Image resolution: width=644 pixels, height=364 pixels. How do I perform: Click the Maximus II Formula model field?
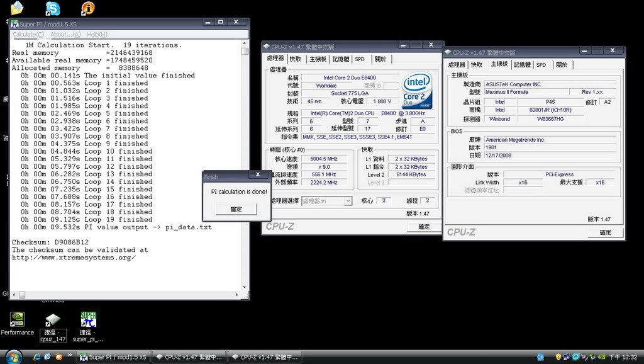click(x=526, y=92)
